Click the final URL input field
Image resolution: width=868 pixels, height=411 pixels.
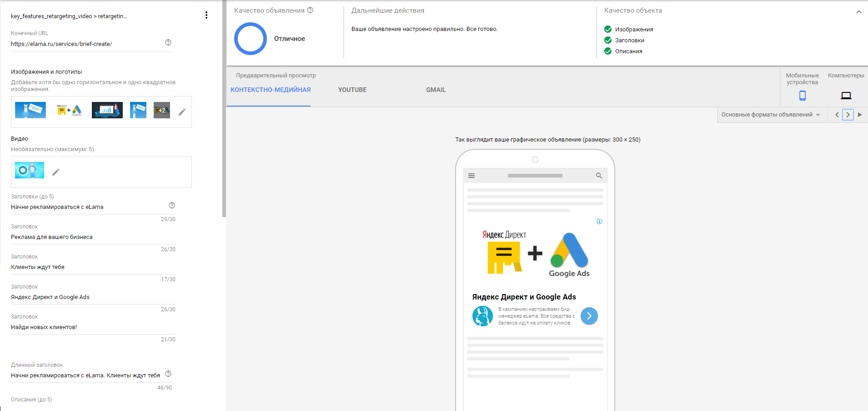click(86, 44)
